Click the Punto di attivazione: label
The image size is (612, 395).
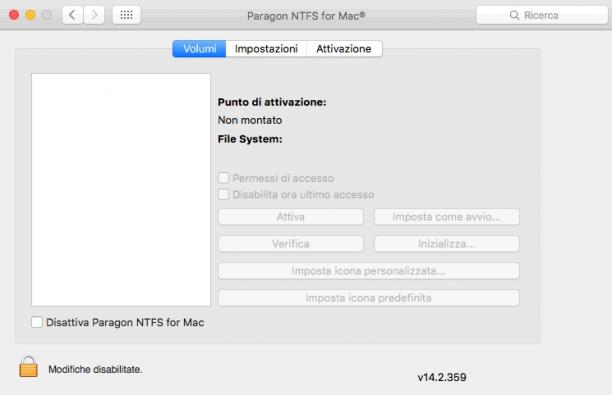pyautogui.click(x=272, y=102)
